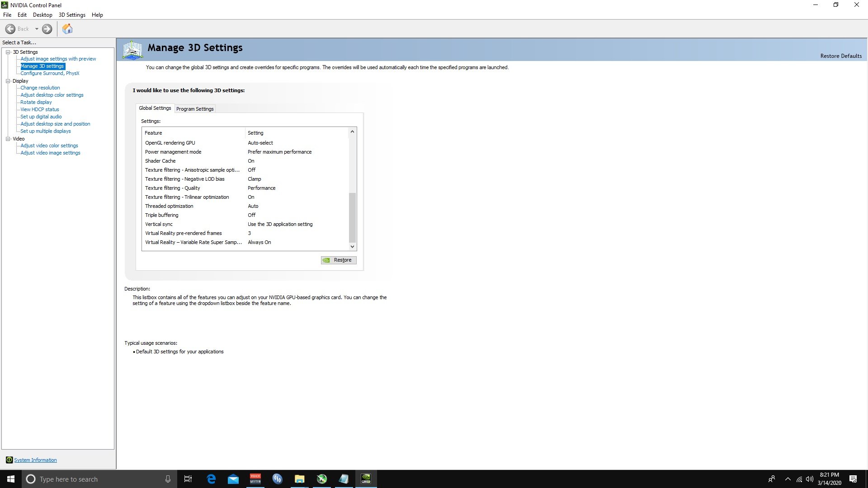Select the Triple buffering row
The width and height of the screenshot is (868, 488).
coord(245,215)
